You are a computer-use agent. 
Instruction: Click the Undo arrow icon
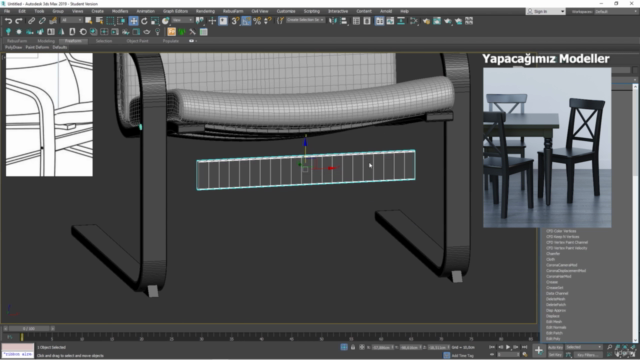(x=8, y=21)
